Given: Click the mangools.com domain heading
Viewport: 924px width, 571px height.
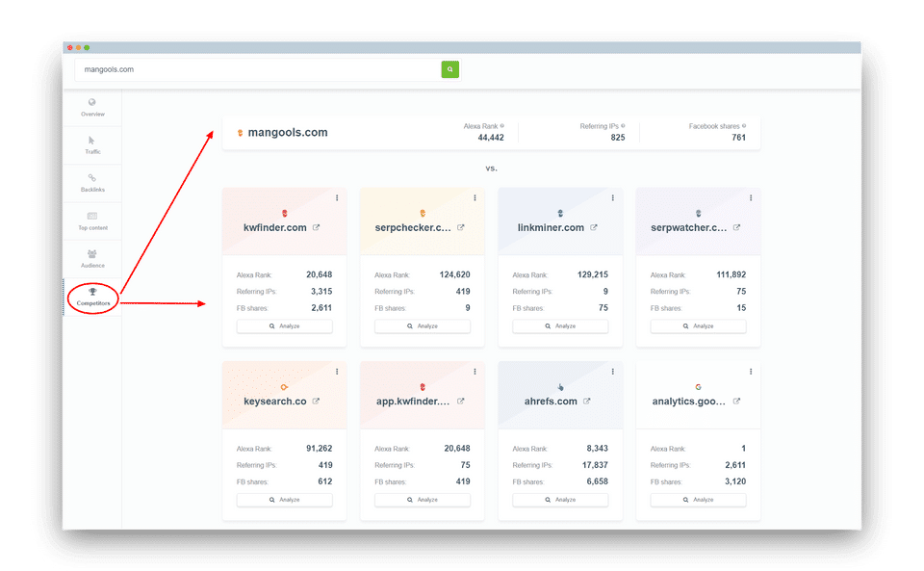Looking at the screenshot, I should point(288,133).
